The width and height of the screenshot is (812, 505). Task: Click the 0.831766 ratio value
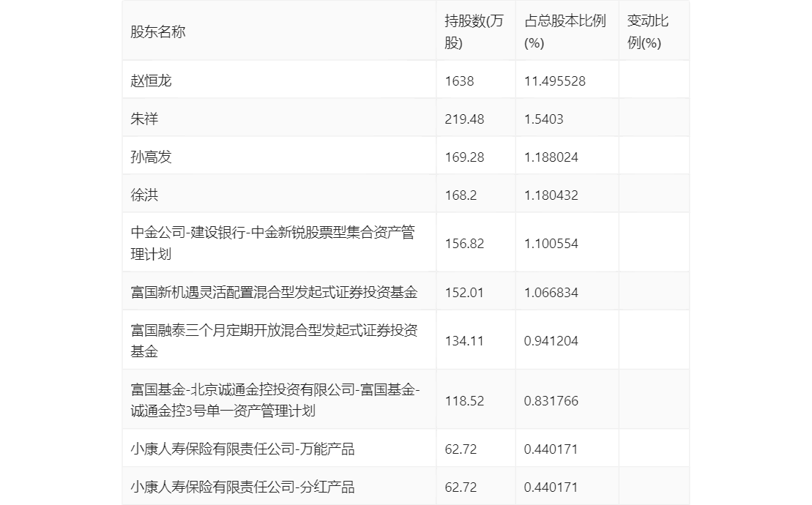(x=551, y=400)
